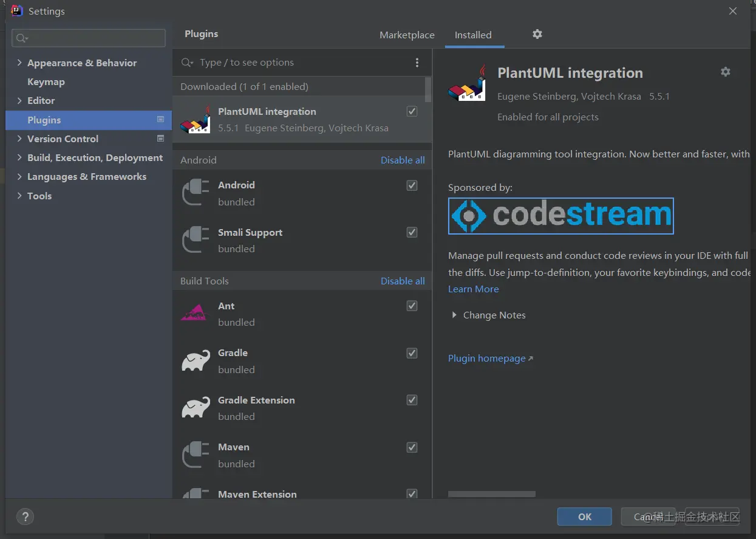Click the codestream sponsor banner
Image resolution: width=756 pixels, height=539 pixels.
coord(560,216)
